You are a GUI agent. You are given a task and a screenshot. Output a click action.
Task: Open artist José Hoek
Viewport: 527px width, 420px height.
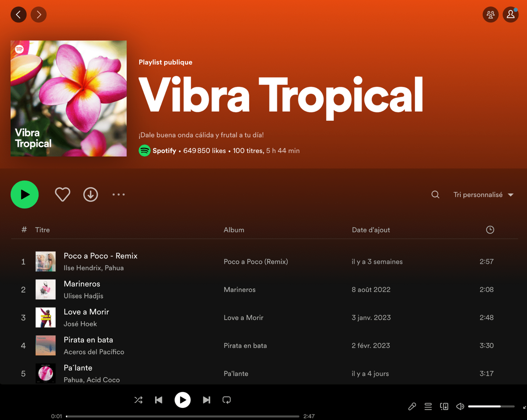[x=80, y=324]
